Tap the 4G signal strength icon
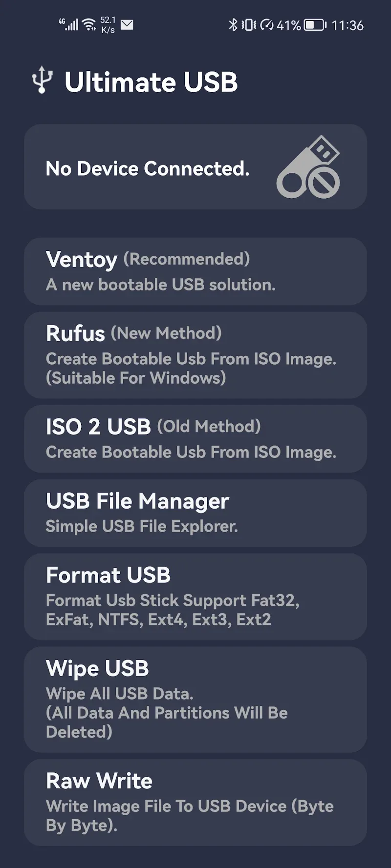The width and height of the screenshot is (391, 868). [68, 24]
